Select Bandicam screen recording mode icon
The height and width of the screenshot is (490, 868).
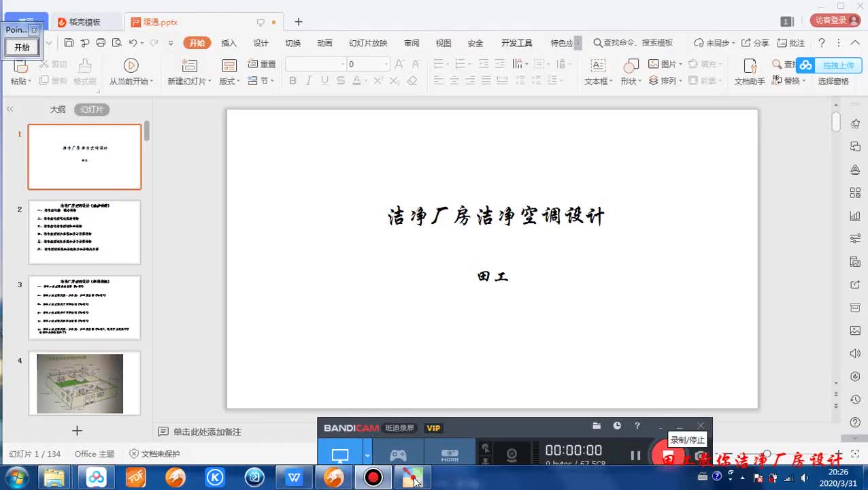click(x=340, y=455)
